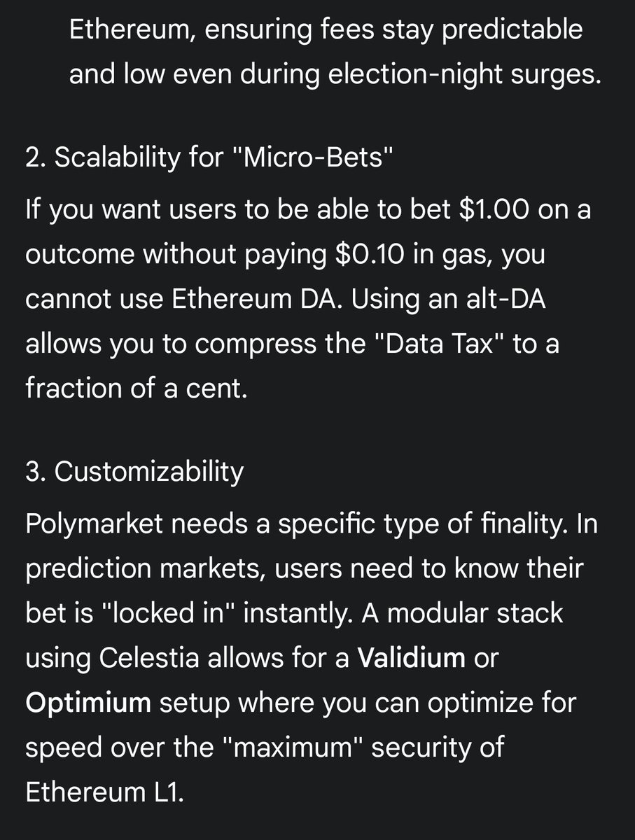Click the "3. Customizability" heading
635x840 pixels.
(134, 472)
